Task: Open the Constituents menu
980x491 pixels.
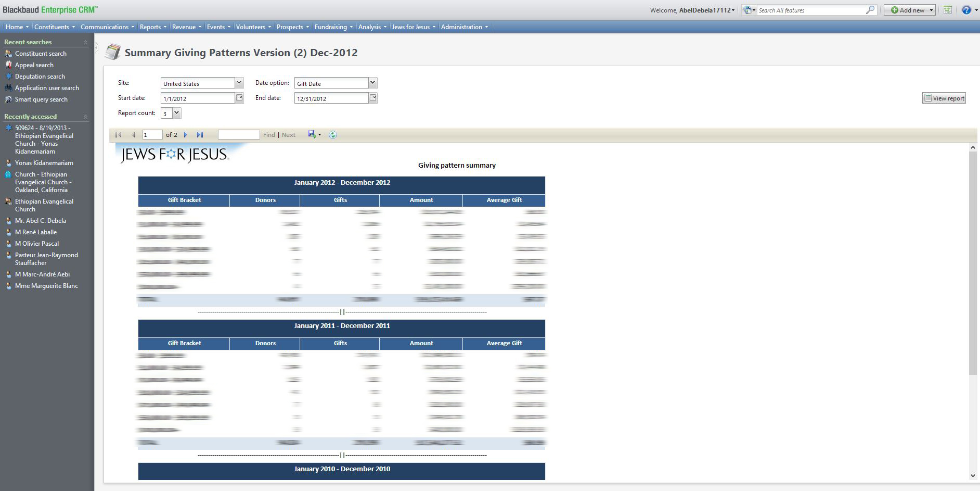Action: (55, 27)
